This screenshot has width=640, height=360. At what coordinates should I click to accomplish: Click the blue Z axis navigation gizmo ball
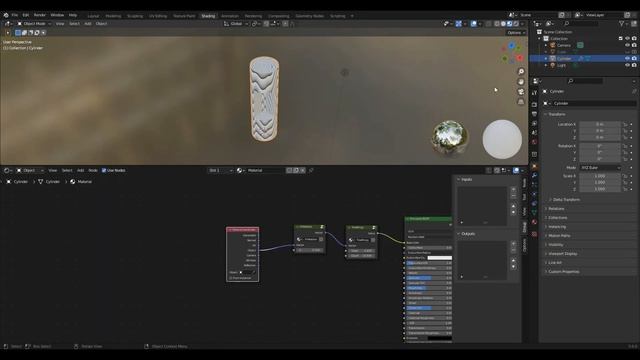511,46
